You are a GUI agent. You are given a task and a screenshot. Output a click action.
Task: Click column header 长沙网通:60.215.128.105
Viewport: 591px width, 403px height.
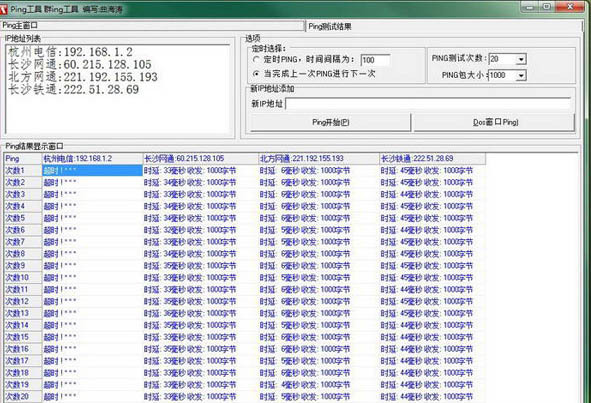200,159
